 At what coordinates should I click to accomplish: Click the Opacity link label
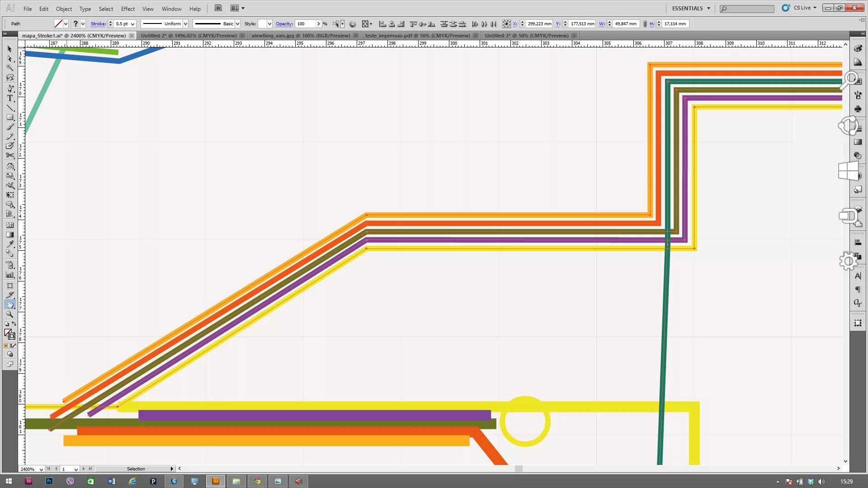pos(284,24)
